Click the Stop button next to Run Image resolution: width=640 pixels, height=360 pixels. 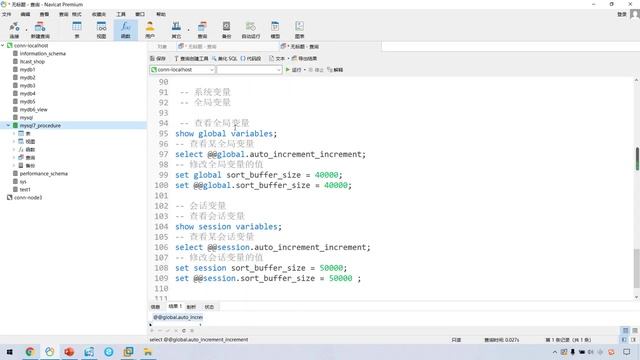click(316, 70)
